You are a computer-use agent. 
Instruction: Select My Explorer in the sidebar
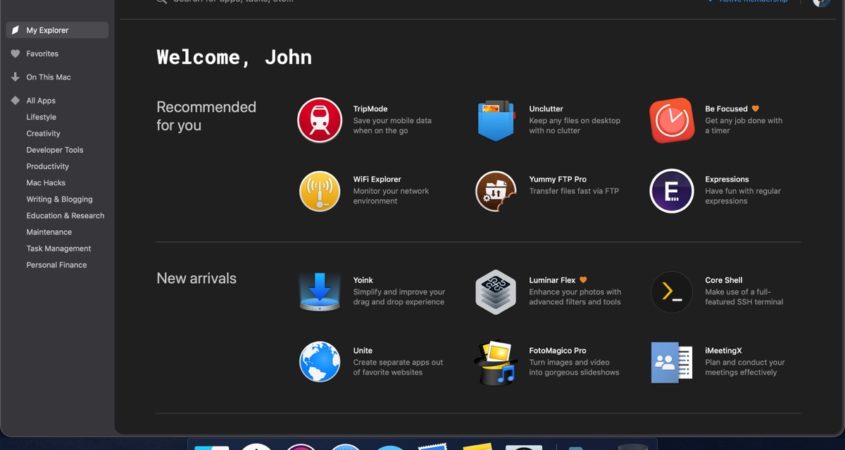(47, 31)
